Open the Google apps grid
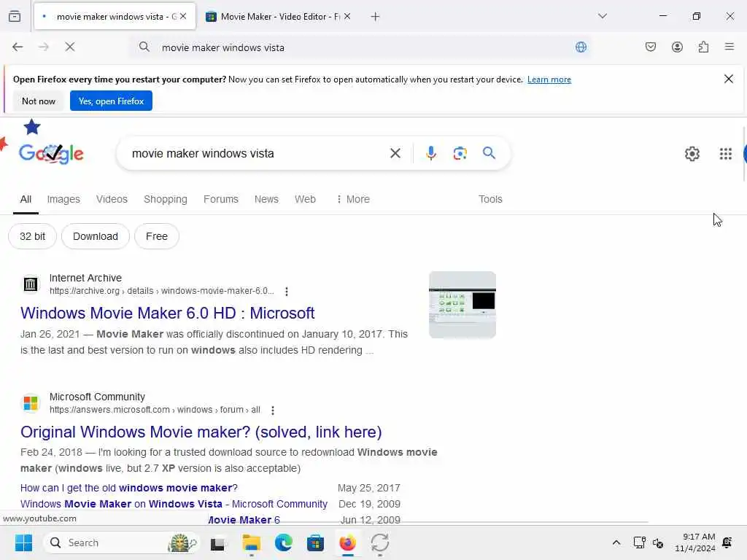747x560 pixels. 726,154
